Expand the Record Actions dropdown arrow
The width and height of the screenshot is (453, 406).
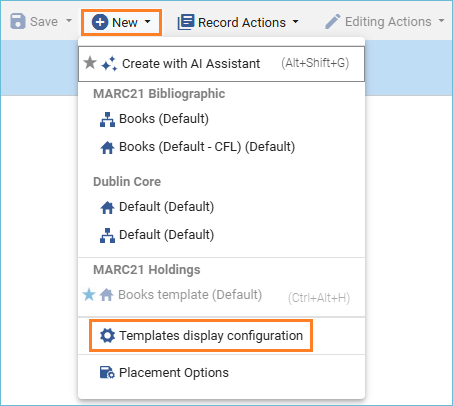[x=295, y=22]
